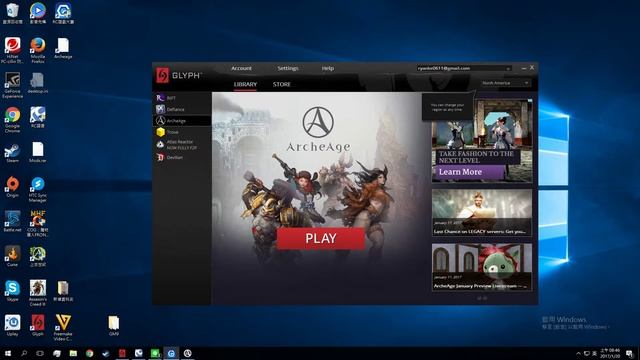Open the Curse desktop shortcut
The width and height of the screenshot is (640, 360).
click(12, 256)
